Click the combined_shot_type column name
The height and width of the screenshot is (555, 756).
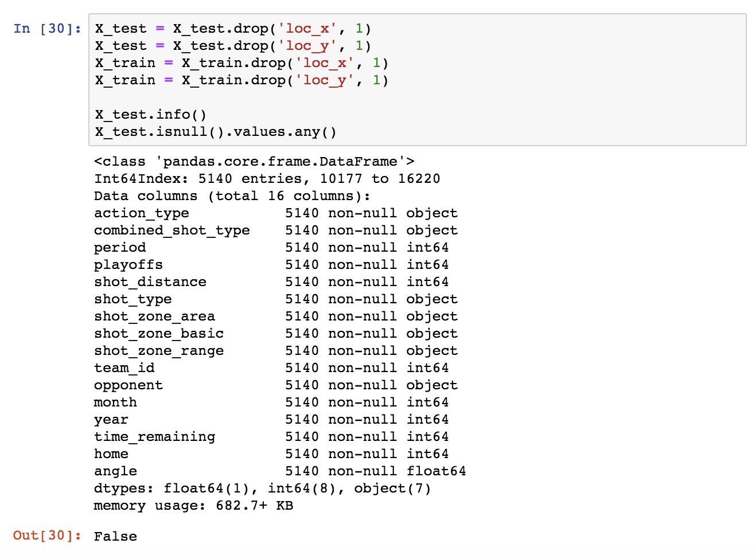(x=172, y=230)
